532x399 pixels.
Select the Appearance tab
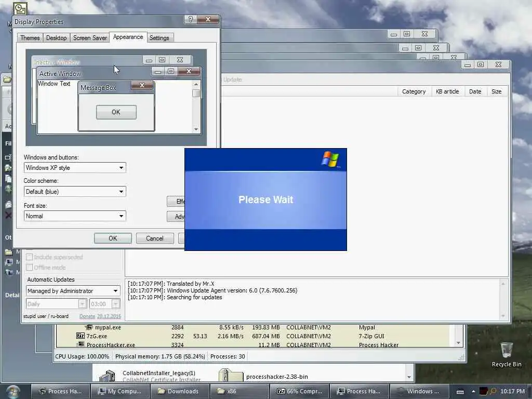coord(128,37)
